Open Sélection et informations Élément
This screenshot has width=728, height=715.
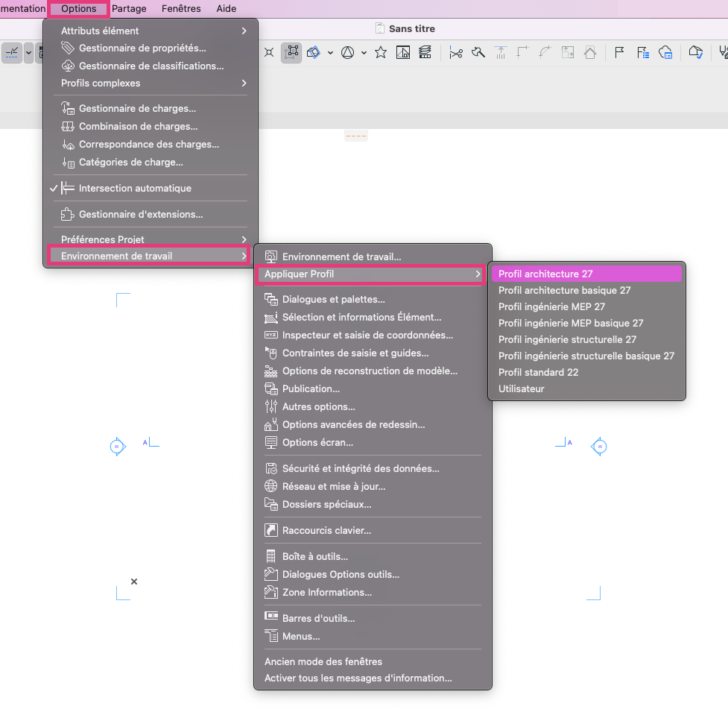tap(373, 318)
